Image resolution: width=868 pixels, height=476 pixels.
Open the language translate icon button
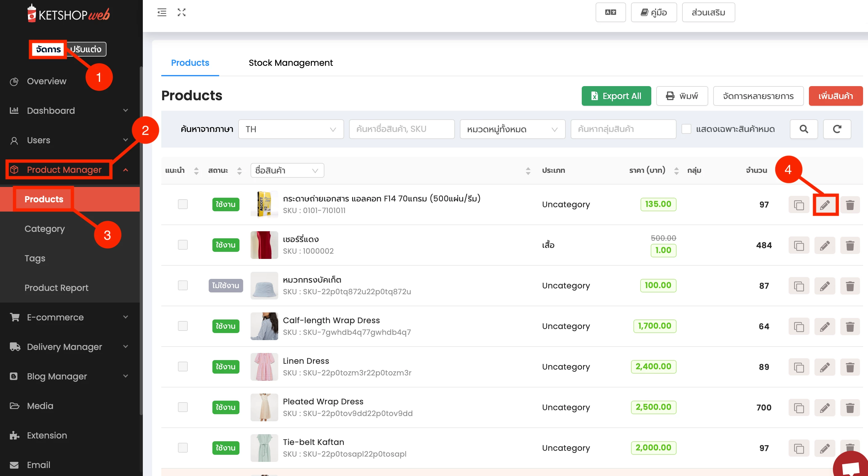[610, 13]
